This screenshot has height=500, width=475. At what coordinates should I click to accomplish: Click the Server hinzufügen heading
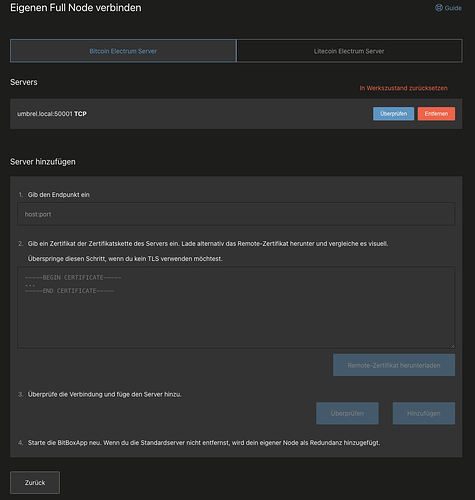coord(43,162)
